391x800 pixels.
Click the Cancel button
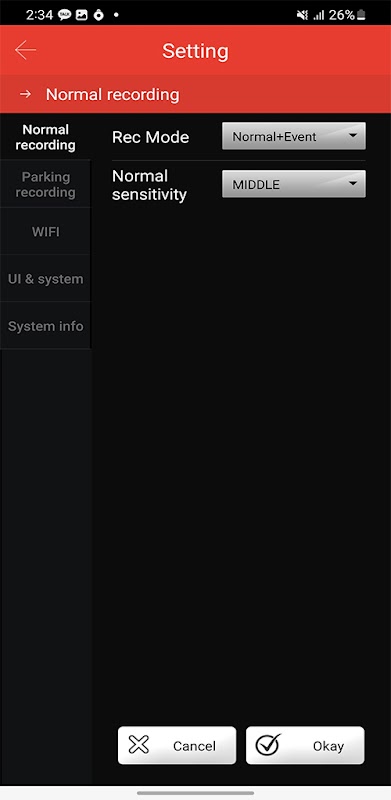pyautogui.click(x=177, y=745)
